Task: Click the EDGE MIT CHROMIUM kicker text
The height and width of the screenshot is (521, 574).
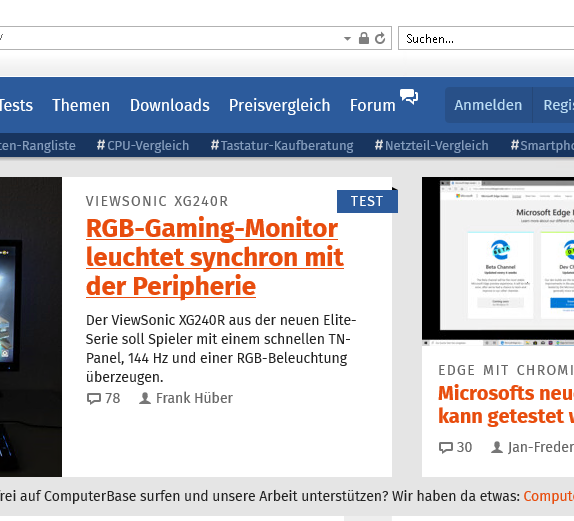Action: [506, 370]
